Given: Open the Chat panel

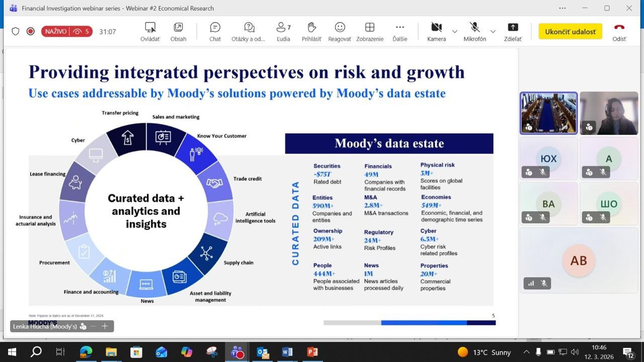Looking at the screenshot, I should tap(215, 32).
